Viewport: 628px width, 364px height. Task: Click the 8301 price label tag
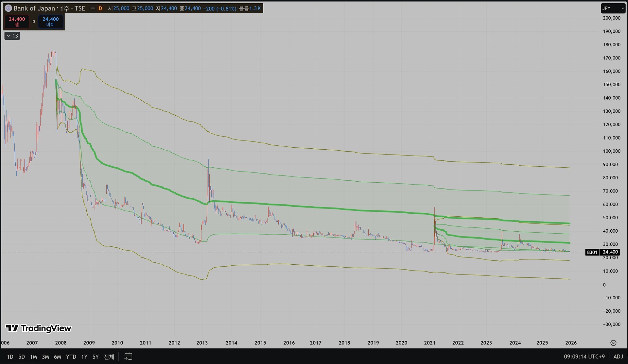point(592,252)
